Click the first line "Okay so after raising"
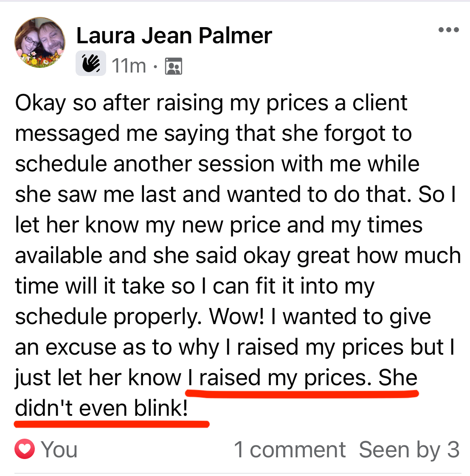 point(119,103)
